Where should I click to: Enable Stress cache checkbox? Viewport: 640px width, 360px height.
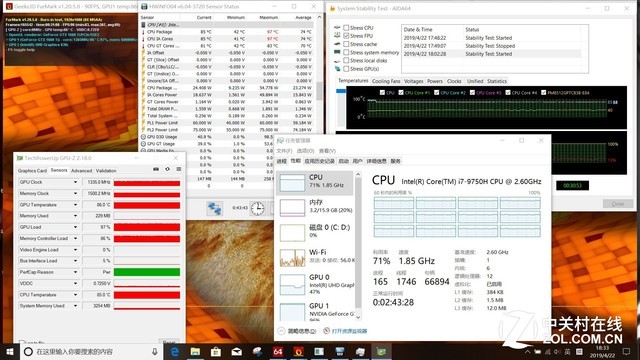pyautogui.click(x=346, y=44)
